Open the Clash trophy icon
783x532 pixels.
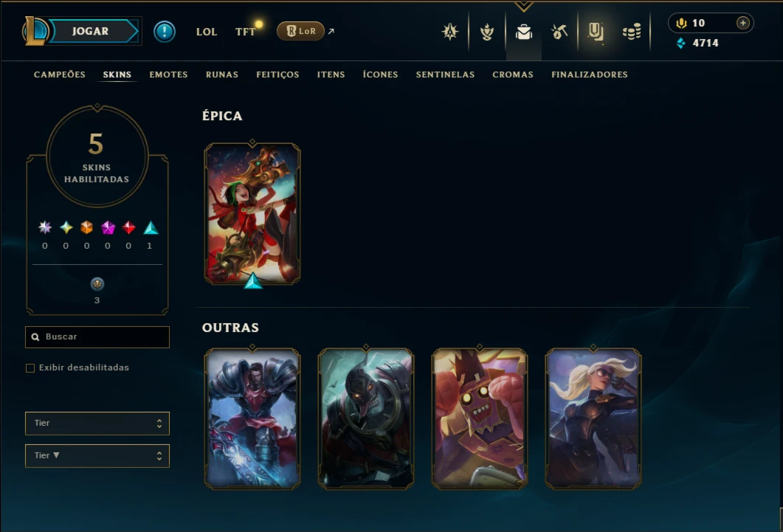click(x=487, y=32)
